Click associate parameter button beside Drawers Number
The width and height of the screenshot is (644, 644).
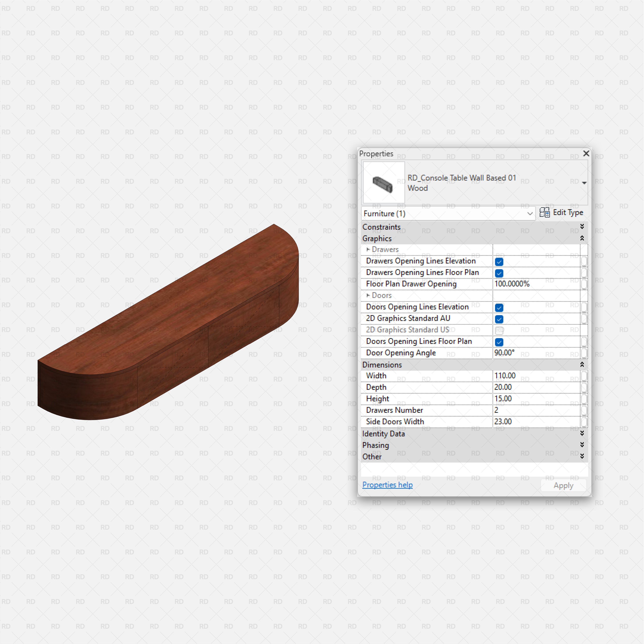(x=584, y=410)
